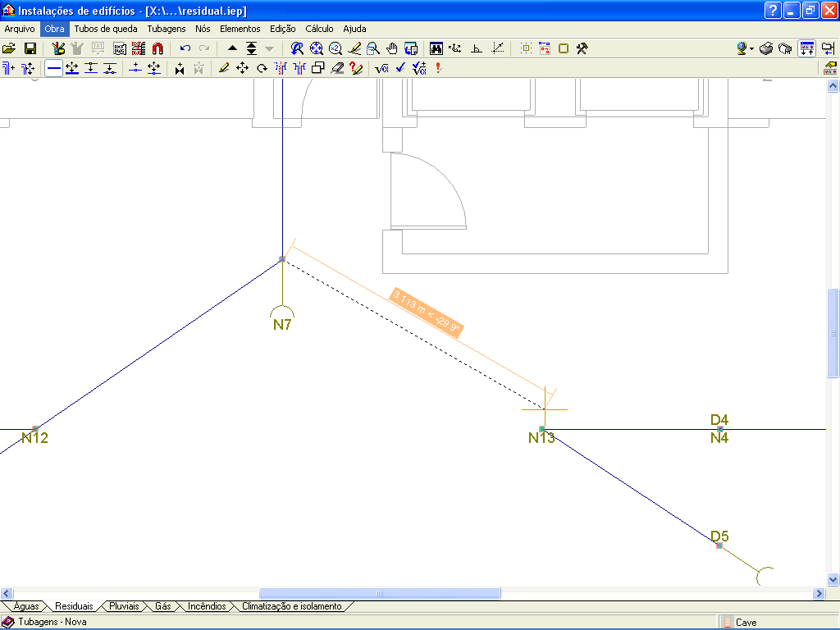
Task: Open the Nós menu
Action: [203, 29]
